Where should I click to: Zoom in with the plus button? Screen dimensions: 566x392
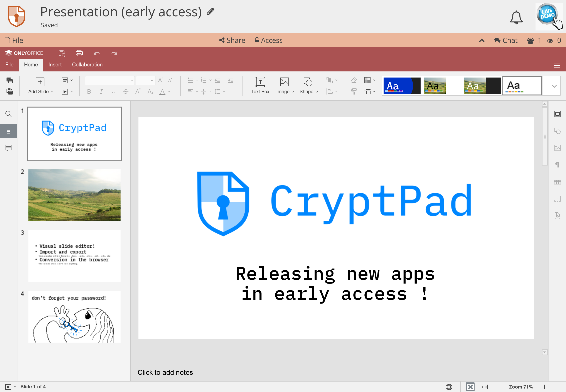click(544, 387)
